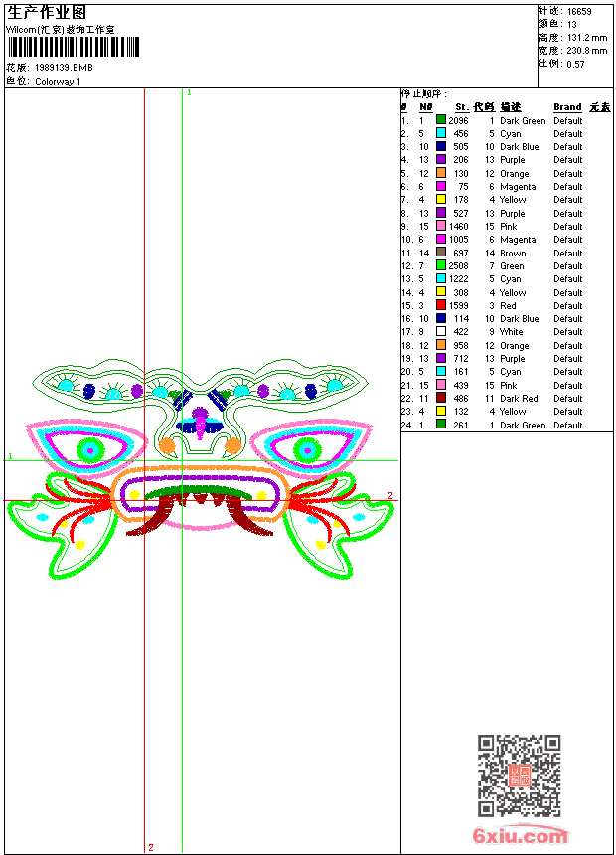Viewport: 616px width, 855px height.
Task: Select the scale value '0.57'
Action: [x=575, y=64]
